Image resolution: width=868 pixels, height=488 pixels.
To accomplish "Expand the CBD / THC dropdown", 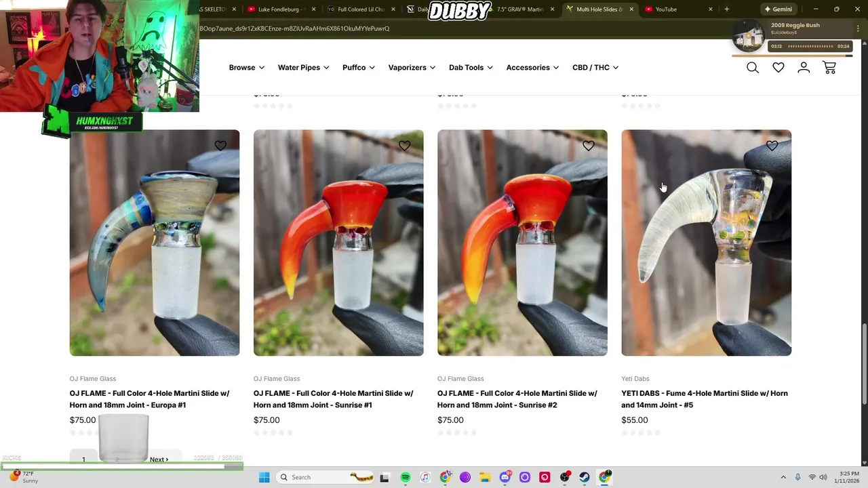I will coord(595,68).
